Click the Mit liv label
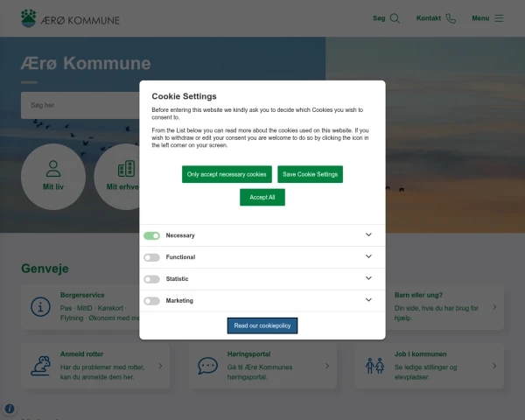The height and width of the screenshot is (420, 525). tap(53, 187)
